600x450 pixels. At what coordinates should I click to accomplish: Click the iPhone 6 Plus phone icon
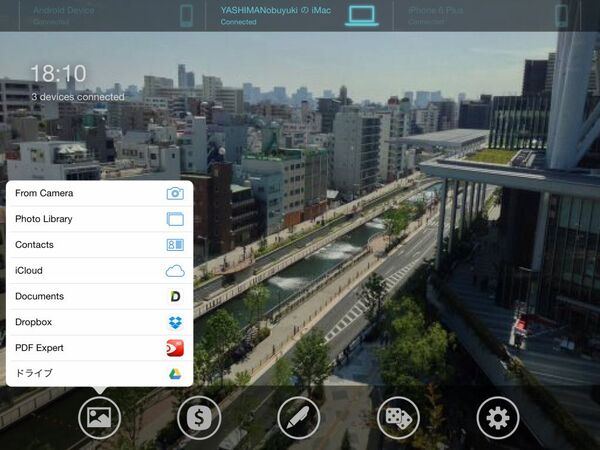pos(561,16)
